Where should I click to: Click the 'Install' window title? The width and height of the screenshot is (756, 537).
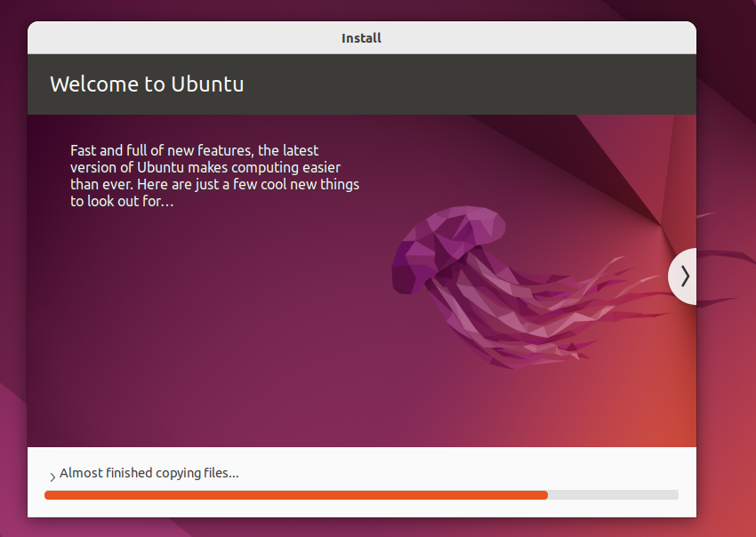[361, 38]
